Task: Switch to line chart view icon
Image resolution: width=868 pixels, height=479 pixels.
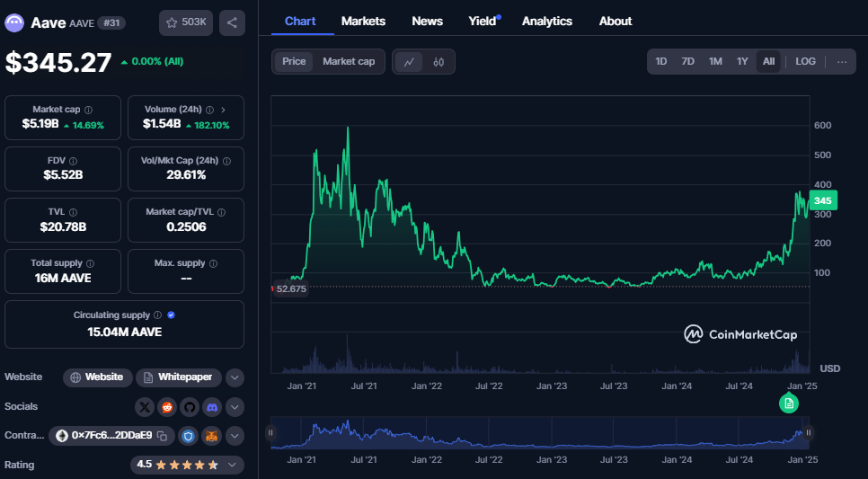Action: point(409,62)
